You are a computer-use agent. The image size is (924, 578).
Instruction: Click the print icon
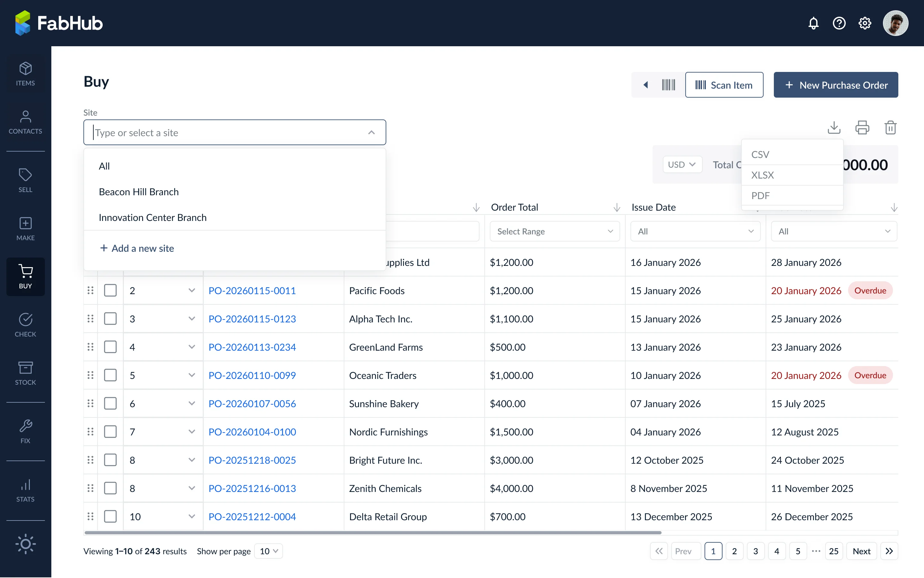[862, 127]
